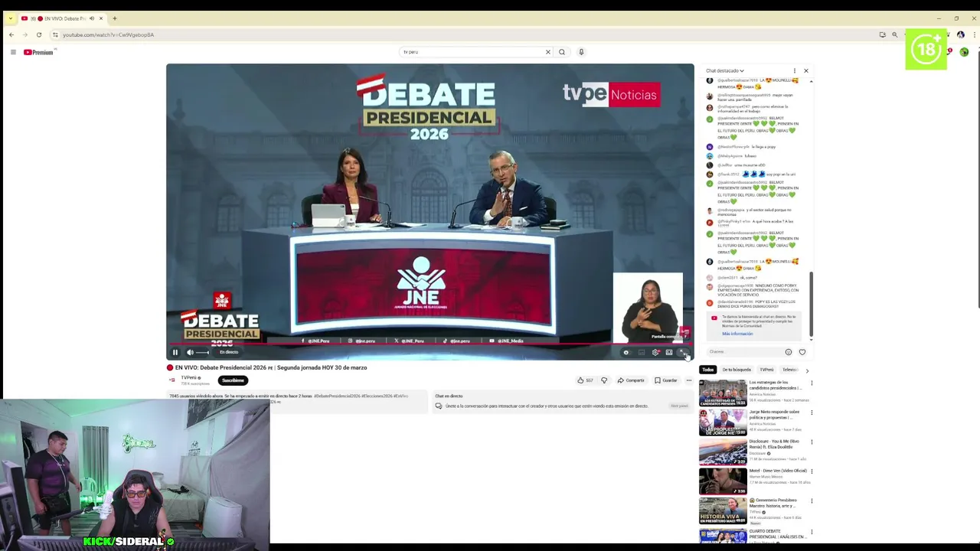This screenshot has width=980, height=551.
Task: Pause the live debate video
Action: (175, 352)
